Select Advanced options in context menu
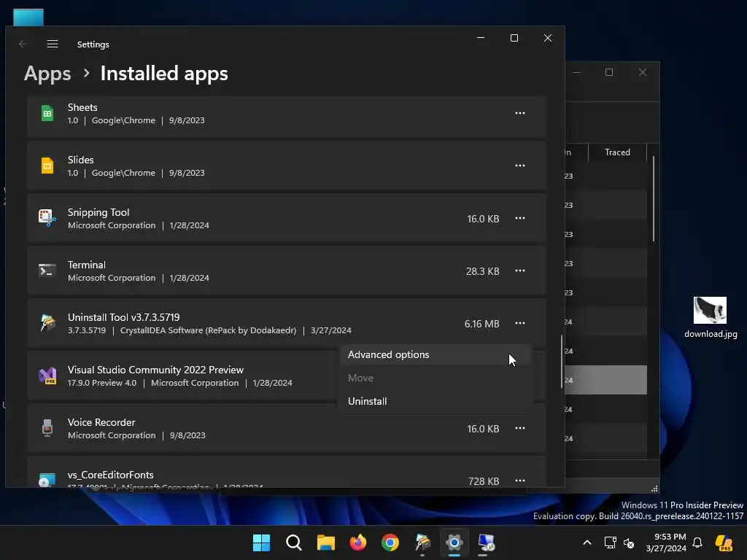 coord(436,355)
